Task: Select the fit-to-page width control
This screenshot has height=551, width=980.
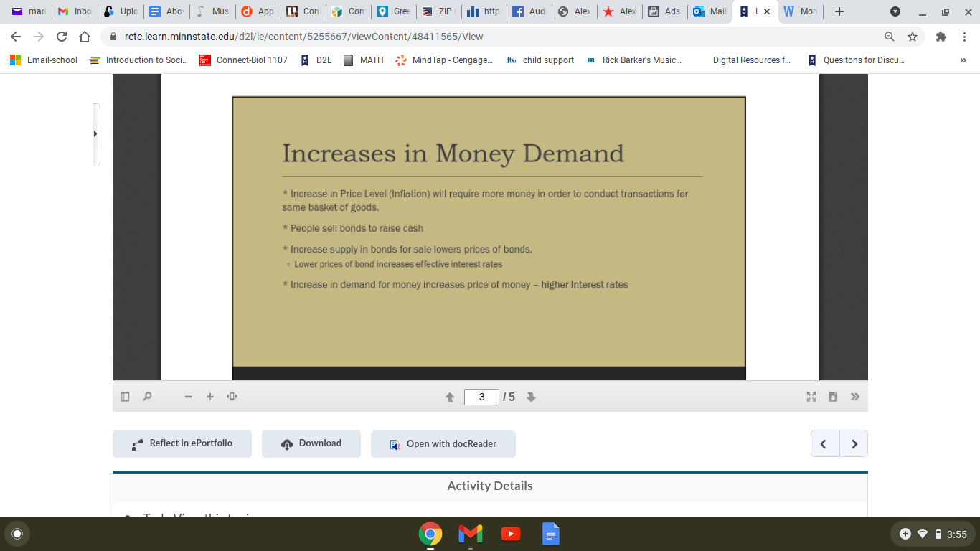Action: click(232, 396)
